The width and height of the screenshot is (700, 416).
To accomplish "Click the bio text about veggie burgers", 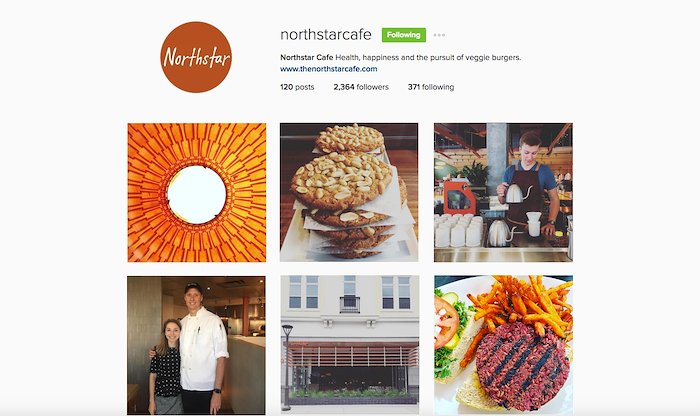I will click(x=428, y=57).
